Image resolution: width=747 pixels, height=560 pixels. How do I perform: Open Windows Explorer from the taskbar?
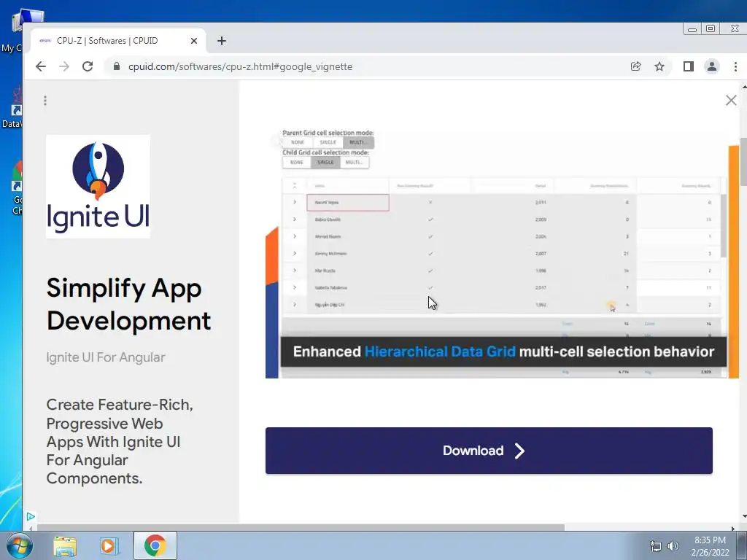tap(65, 545)
